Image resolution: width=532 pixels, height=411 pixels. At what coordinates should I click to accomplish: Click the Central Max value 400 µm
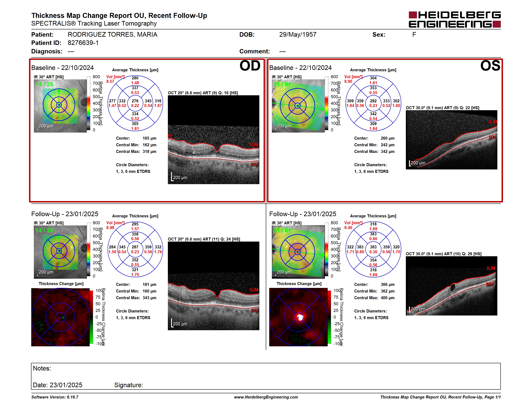click(388, 298)
